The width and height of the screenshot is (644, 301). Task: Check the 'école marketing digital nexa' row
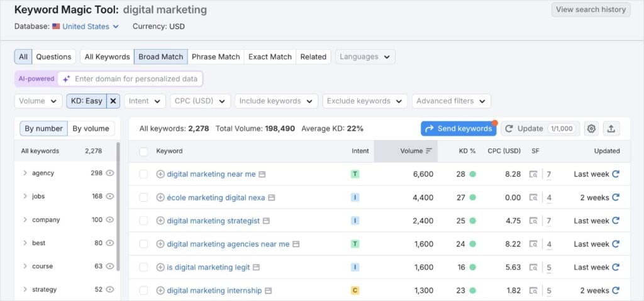(x=143, y=198)
